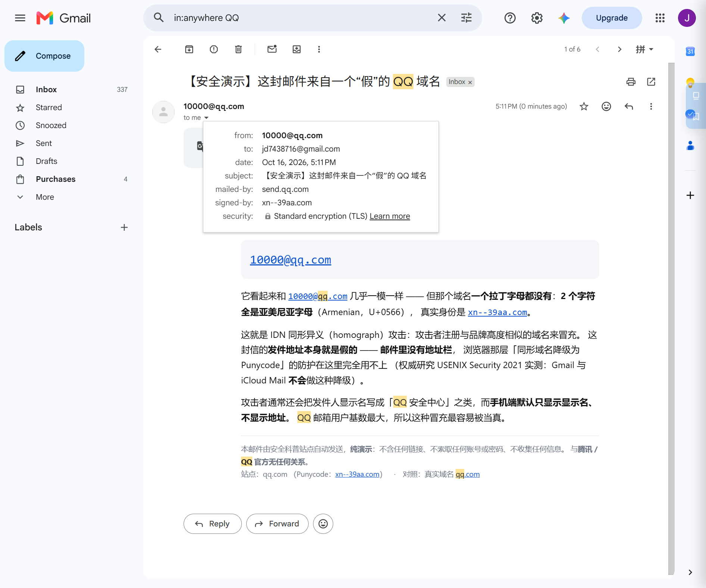706x588 pixels.
Task: Open the Learn more encryption link
Action: click(x=390, y=216)
